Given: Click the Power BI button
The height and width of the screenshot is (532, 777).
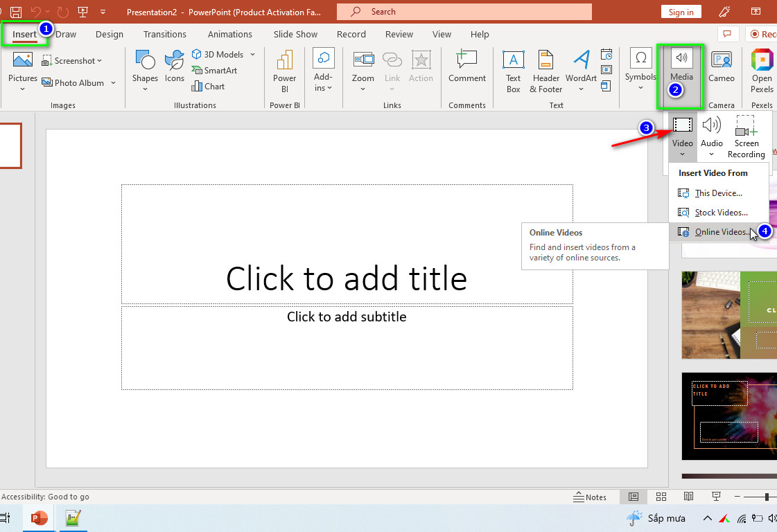Looking at the screenshot, I should [284, 72].
